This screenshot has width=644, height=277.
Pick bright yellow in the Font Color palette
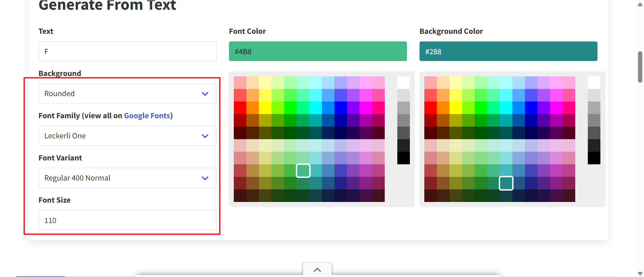[x=265, y=108]
